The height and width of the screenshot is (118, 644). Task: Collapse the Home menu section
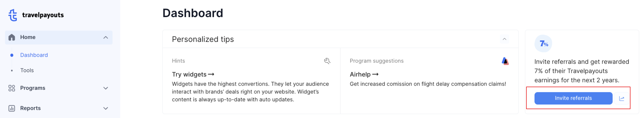[106, 37]
